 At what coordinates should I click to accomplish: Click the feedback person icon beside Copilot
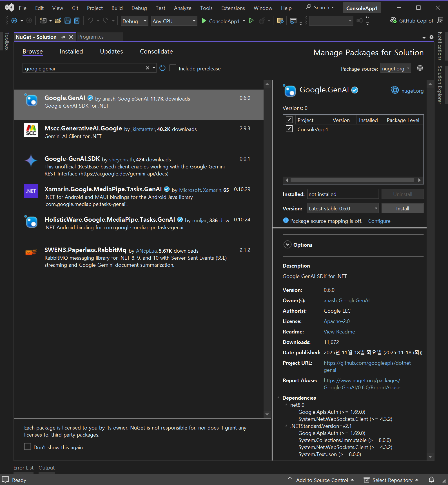[440, 20]
